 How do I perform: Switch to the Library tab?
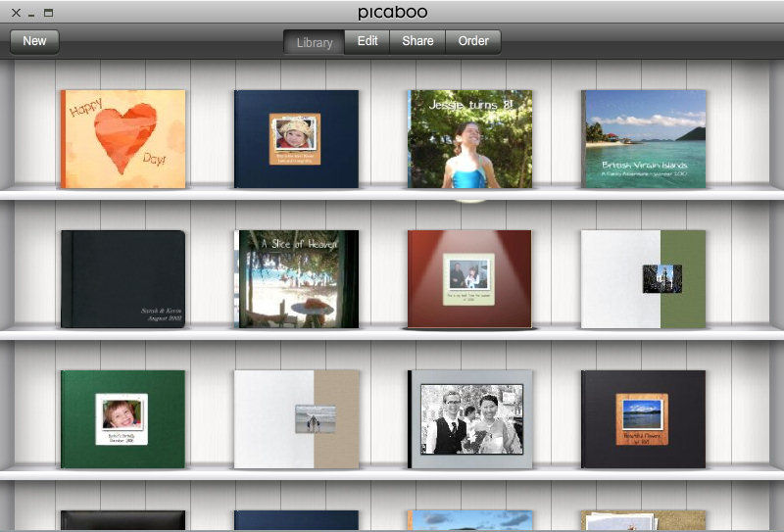(x=314, y=42)
